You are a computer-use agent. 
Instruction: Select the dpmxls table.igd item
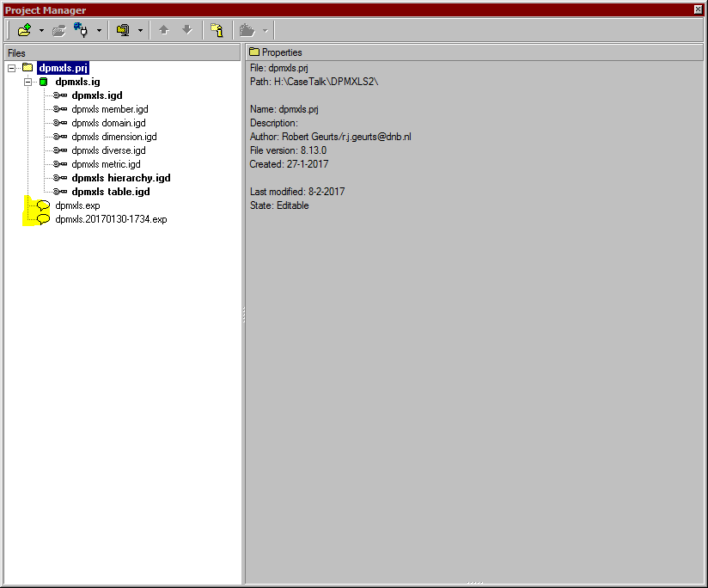110,192
